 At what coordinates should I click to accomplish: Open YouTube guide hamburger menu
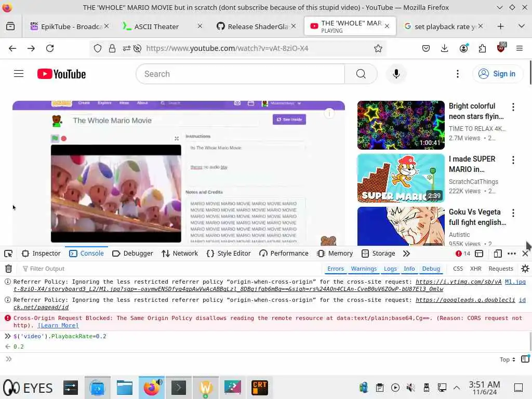(x=19, y=74)
